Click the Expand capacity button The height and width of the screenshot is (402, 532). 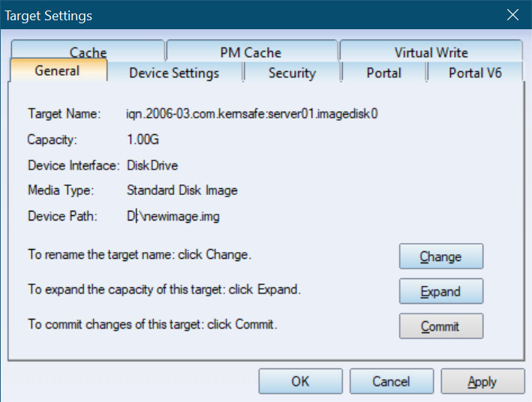coord(441,291)
